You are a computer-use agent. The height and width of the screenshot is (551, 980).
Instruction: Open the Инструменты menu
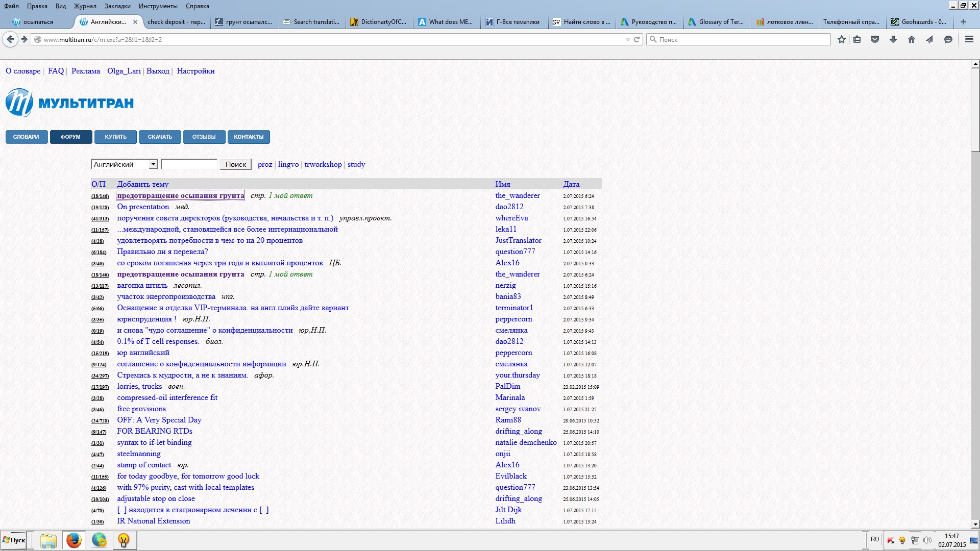point(158,6)
